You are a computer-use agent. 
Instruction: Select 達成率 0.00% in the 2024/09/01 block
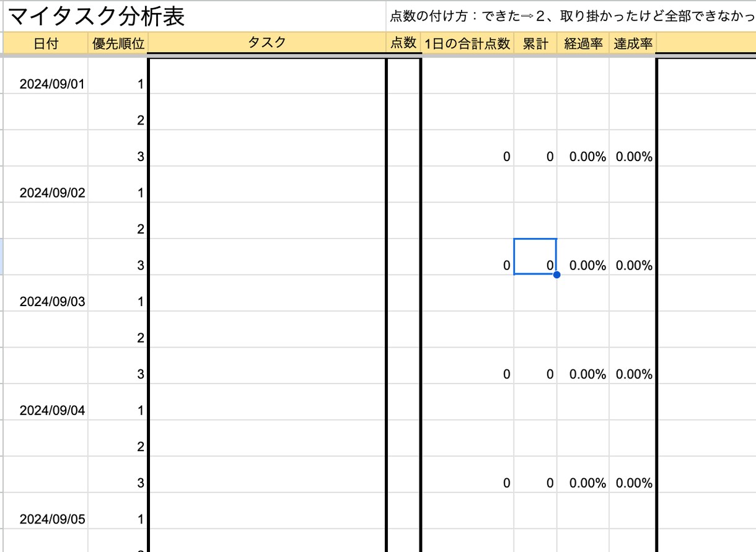tap(633, 148)
